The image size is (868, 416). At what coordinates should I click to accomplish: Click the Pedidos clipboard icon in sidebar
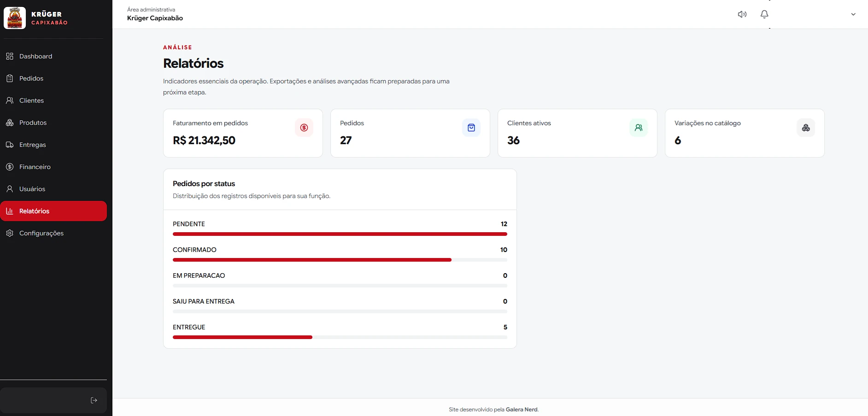pyautogui.click(x=10, y=78)
